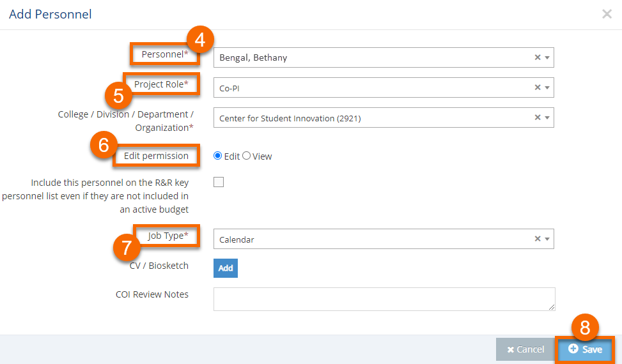Expand the Project Role dropdown arrow
The image size is (622, 364).
point(547,87)
